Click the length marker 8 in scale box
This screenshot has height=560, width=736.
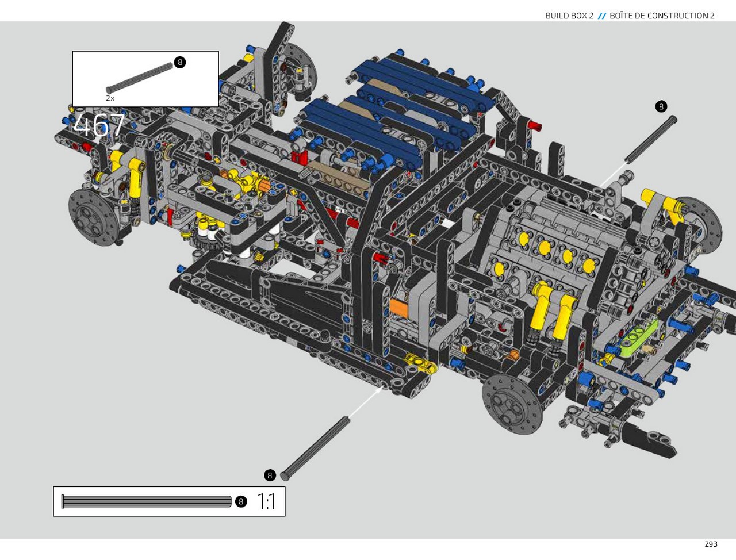coord(241,501)
